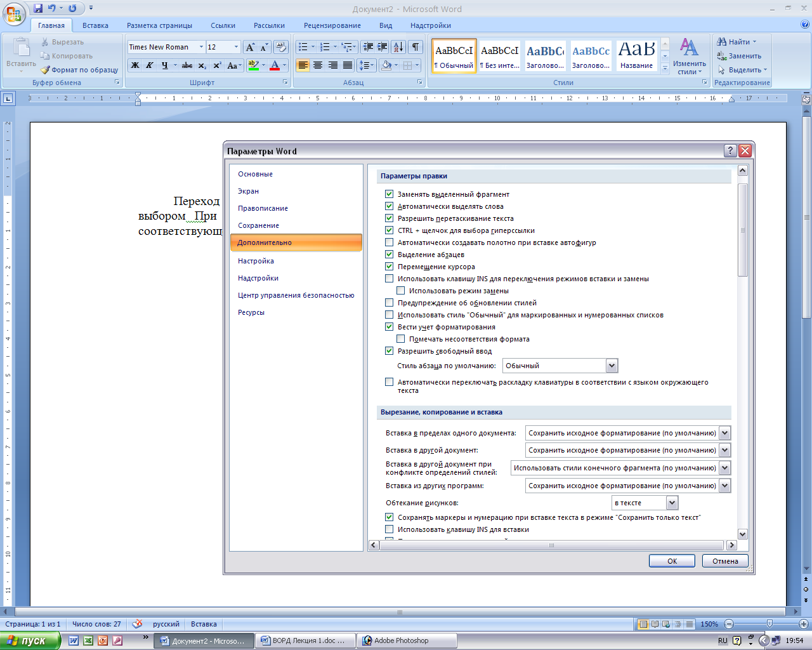Open the 'Стиль абзаца по умолчанию' dropdown
Screen dimensions: 812x650
tap(612, 366)
